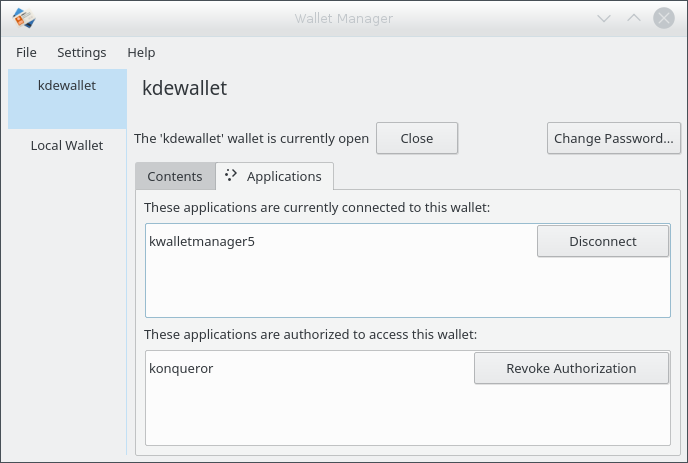Viewport: 688px width, 463px height.
Task: Click the Wallet Manager app icon in title bar
Action: 24,18
